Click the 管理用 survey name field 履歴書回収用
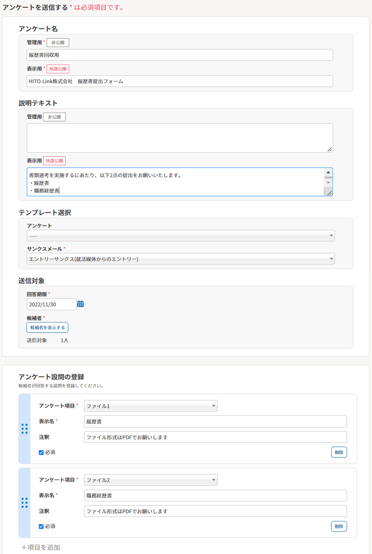The height and width of the screenshot is (554, 372). (179, 55)
